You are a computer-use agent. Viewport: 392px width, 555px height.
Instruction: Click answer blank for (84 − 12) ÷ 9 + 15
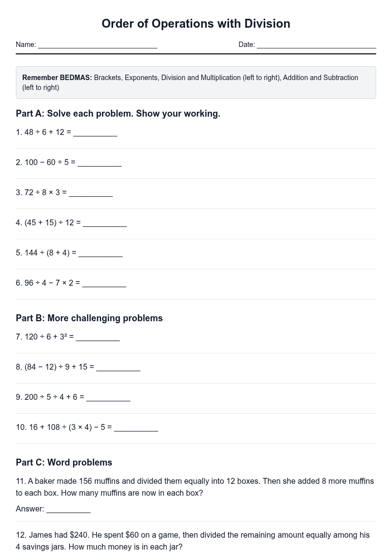coord(118,367)
